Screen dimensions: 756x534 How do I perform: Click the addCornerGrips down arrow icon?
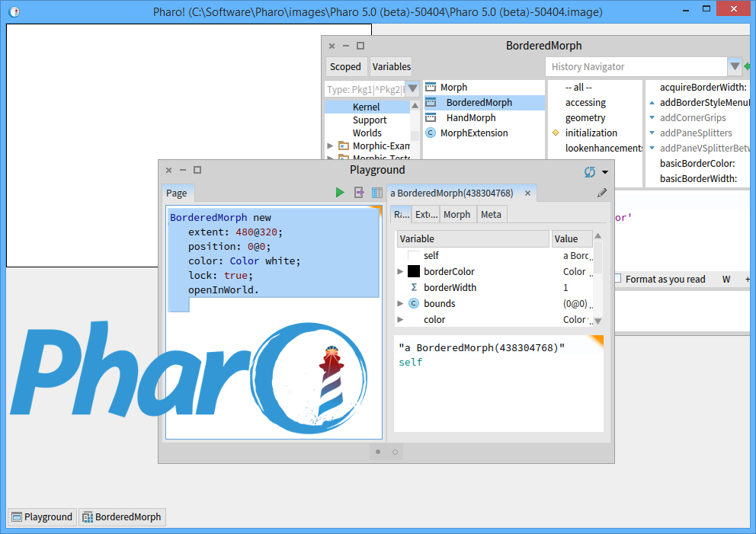point(652,117)
